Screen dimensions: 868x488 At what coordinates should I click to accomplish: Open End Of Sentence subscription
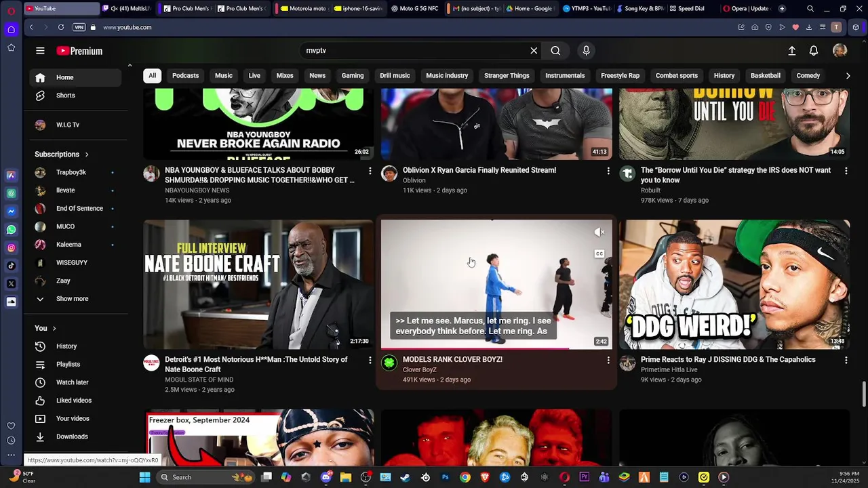75,209
